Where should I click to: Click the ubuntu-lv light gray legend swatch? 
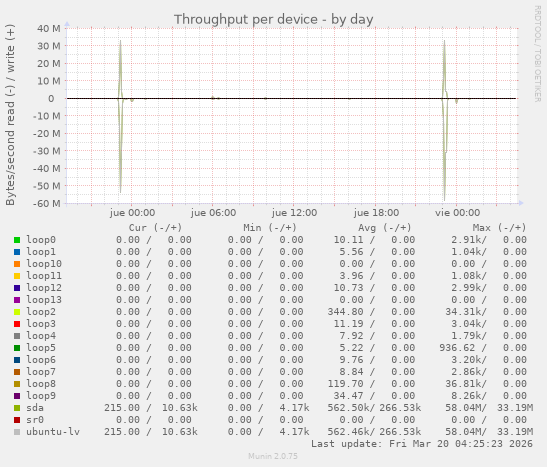click(17, 432)
